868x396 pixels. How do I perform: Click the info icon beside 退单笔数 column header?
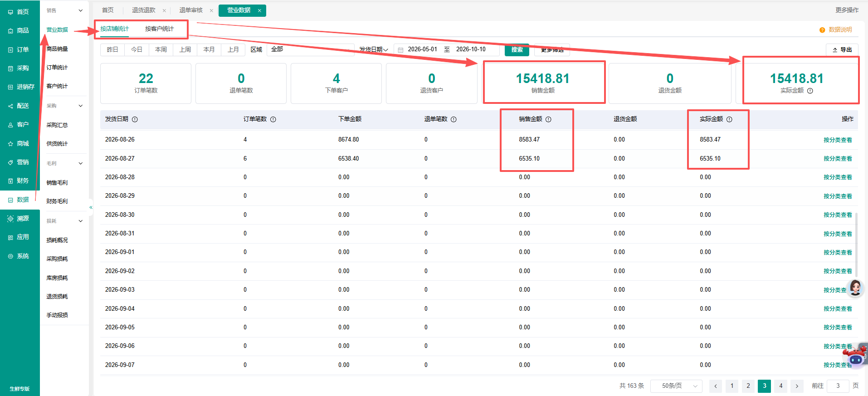(x=454, y=119)
